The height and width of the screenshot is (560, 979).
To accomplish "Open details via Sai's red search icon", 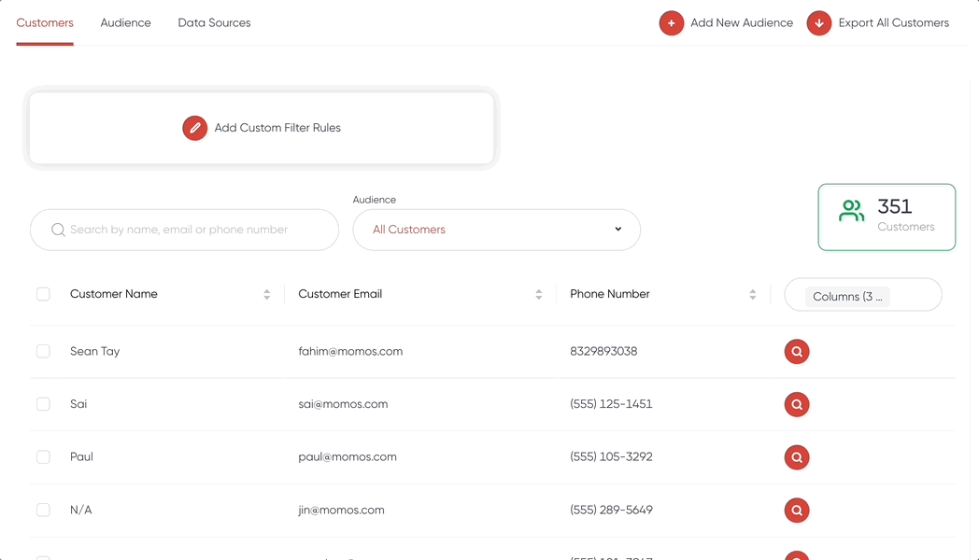I will (797, 404).
